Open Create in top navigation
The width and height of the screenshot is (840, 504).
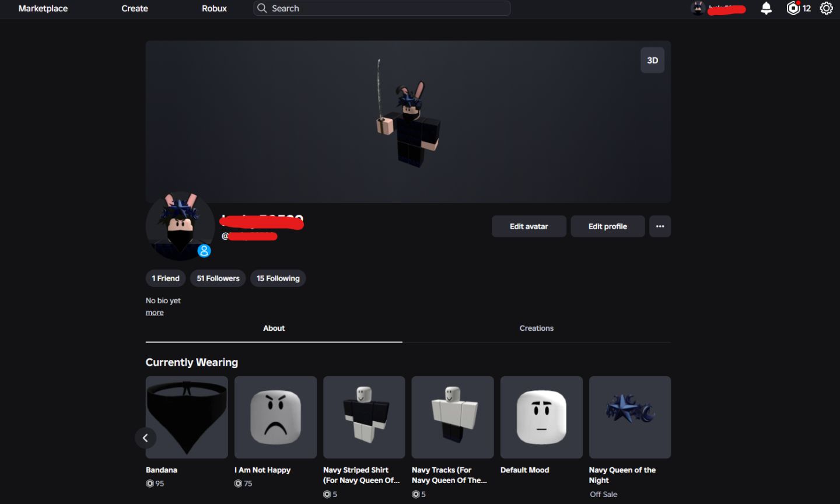(x=135, y=8)
